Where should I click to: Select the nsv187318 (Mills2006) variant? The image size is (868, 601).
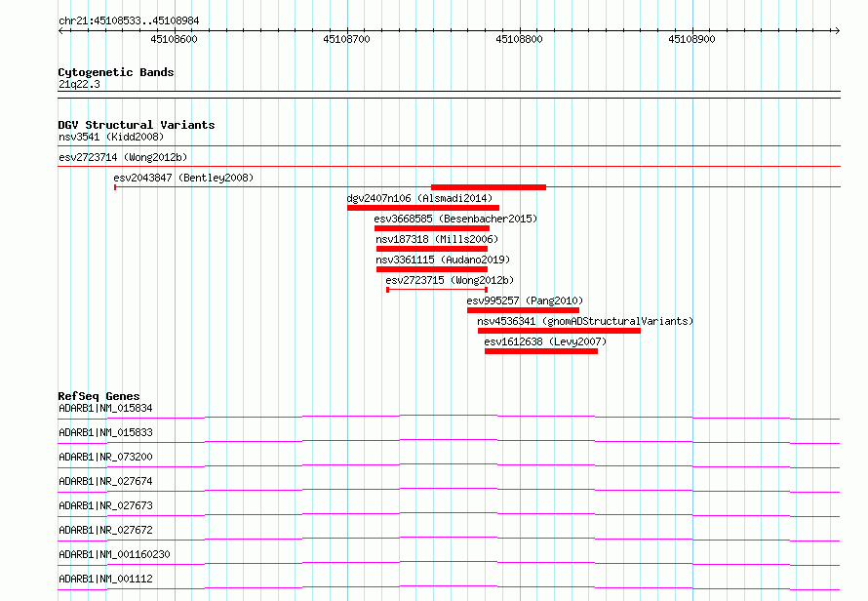(x=437, y=239)
